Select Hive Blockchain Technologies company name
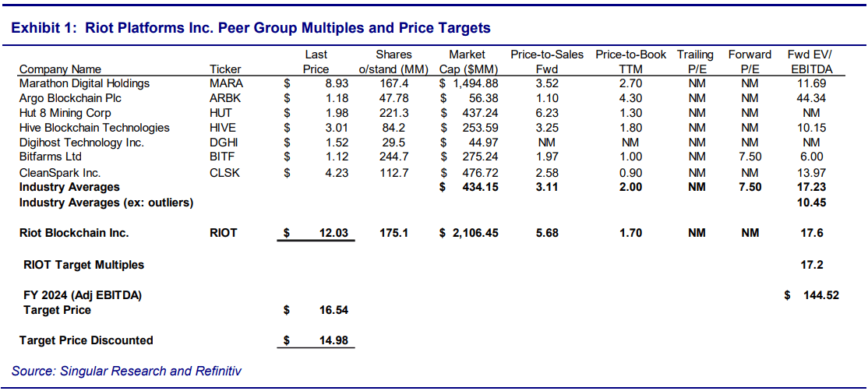Image resolution: width=868 pixels, height=391 pixels. (94, 128)
